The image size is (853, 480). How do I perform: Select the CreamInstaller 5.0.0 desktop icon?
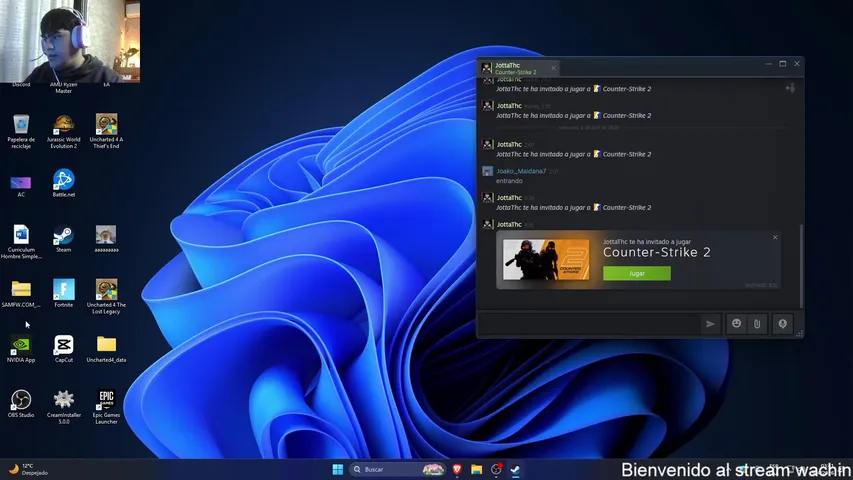click(x=64, y=407)
